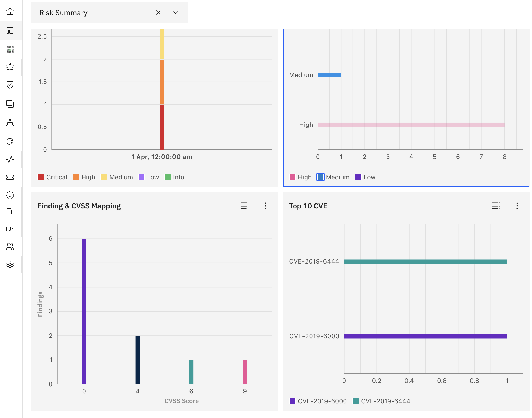Image resolution: width=532 pixels, height=418 pixels.
Task: Click the activity pulse sidebar icon
Action: pyautogui.click(x=10, y=159)
